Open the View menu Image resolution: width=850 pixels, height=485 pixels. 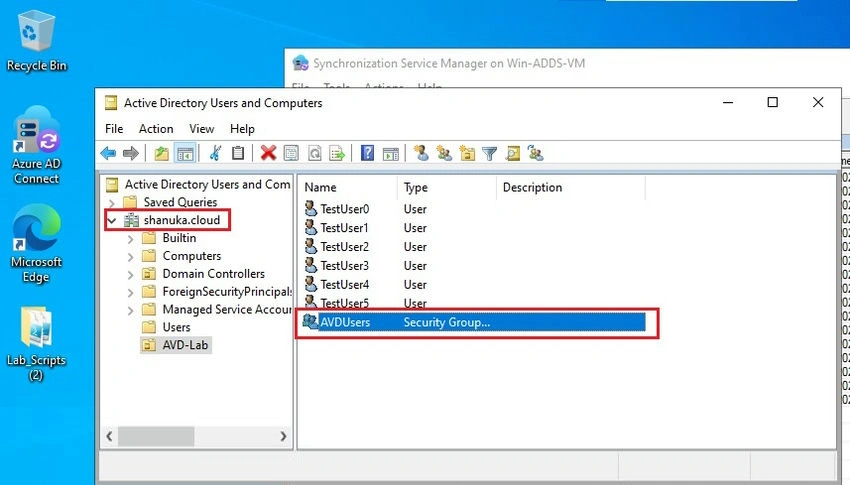pos(201,129)
